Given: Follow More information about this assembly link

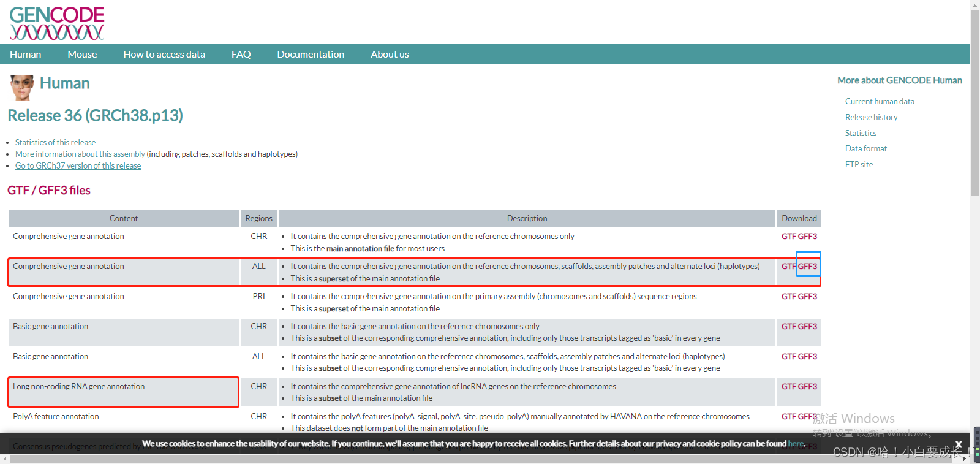Looking at the screenshot, I should click(80, 154).
